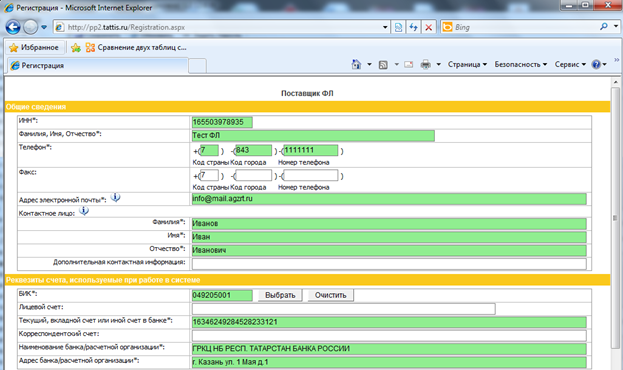Click the vertical scrollbar thumb
Viewport: 623px width, 370px height.
615,218
